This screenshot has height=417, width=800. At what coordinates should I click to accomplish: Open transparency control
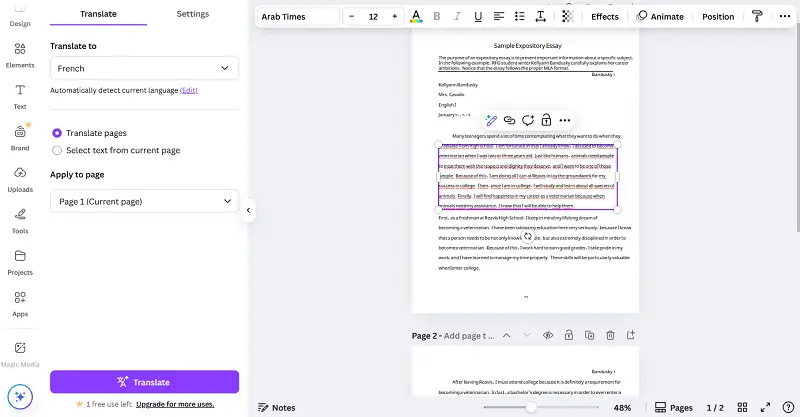567,16
